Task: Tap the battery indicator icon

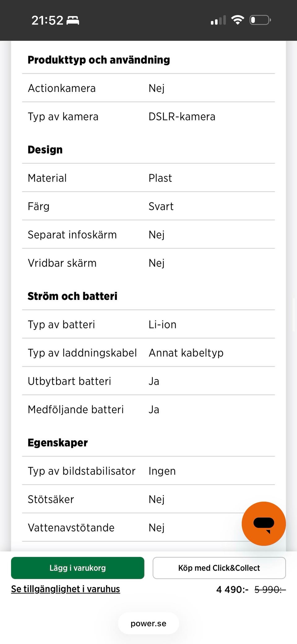Action: tap(260, 20)
